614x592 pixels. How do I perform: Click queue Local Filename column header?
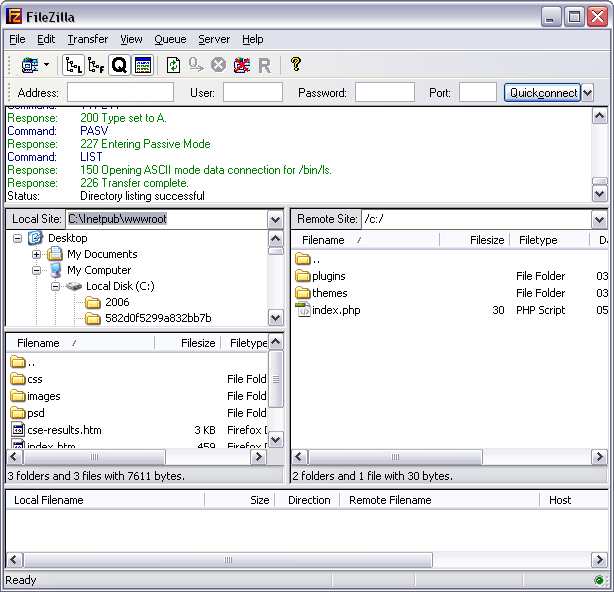[x=105, y=500]
